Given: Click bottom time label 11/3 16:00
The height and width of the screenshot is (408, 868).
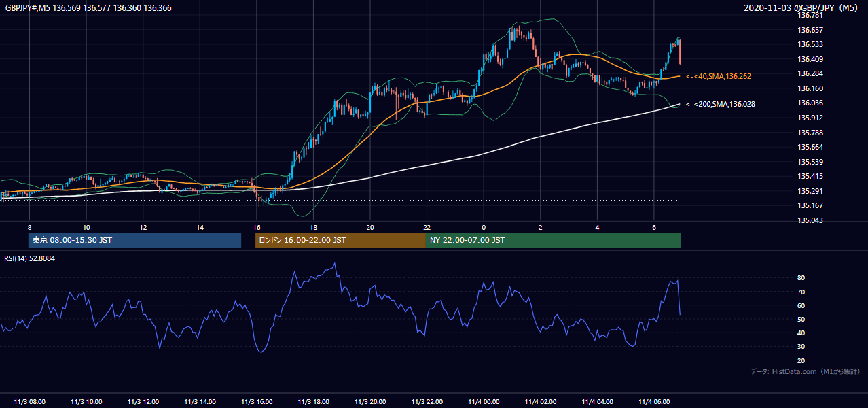Looking at the screenshot, I should [257, 402].
